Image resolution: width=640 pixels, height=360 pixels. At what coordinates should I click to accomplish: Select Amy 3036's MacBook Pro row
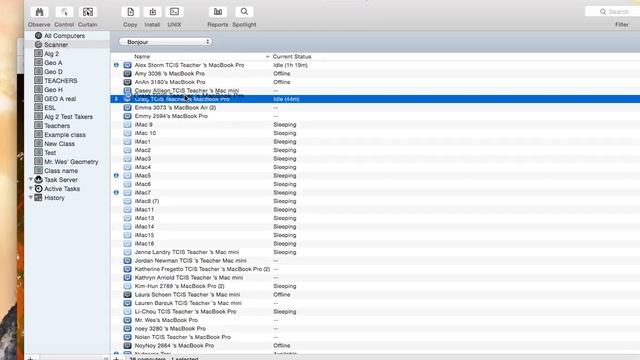375,73
